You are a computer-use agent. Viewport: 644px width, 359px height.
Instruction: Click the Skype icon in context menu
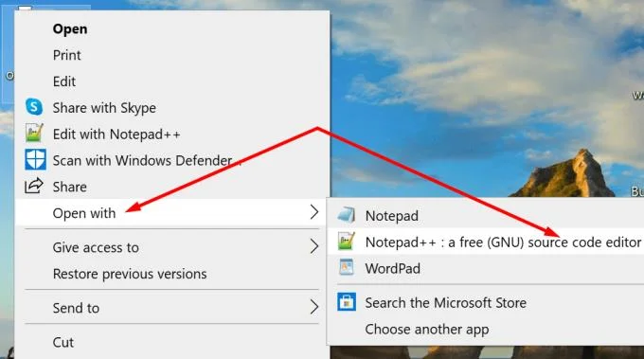[x=34, y=107]
